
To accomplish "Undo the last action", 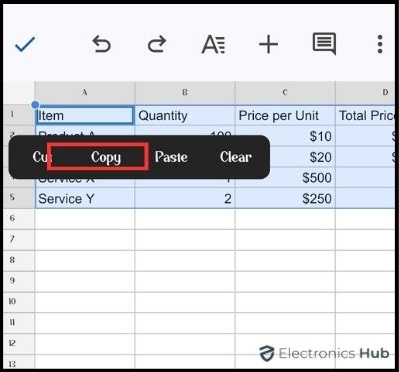I will point(101,44).
